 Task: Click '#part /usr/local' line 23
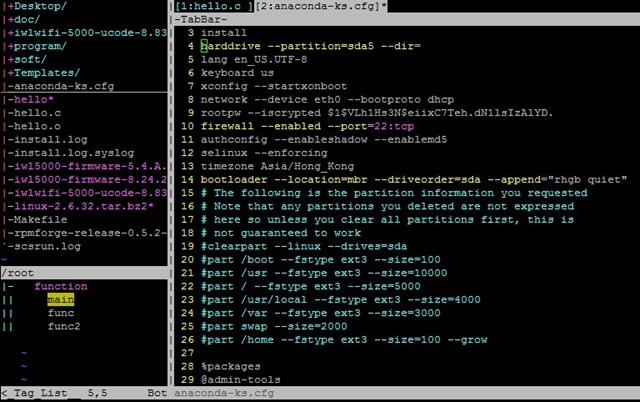click(x=340, y=300)
